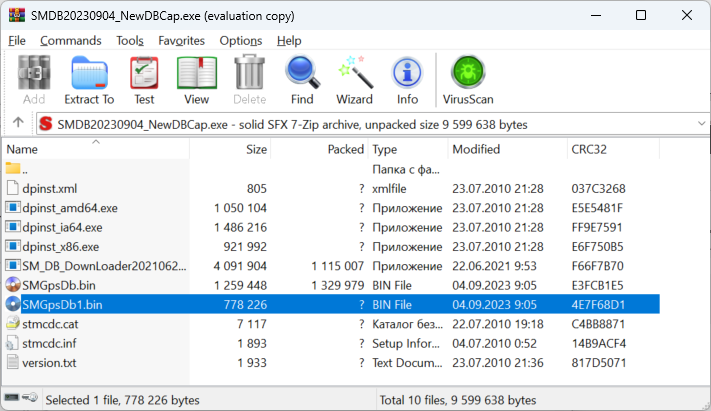Start VirusScan on the archive

[468, 80]
